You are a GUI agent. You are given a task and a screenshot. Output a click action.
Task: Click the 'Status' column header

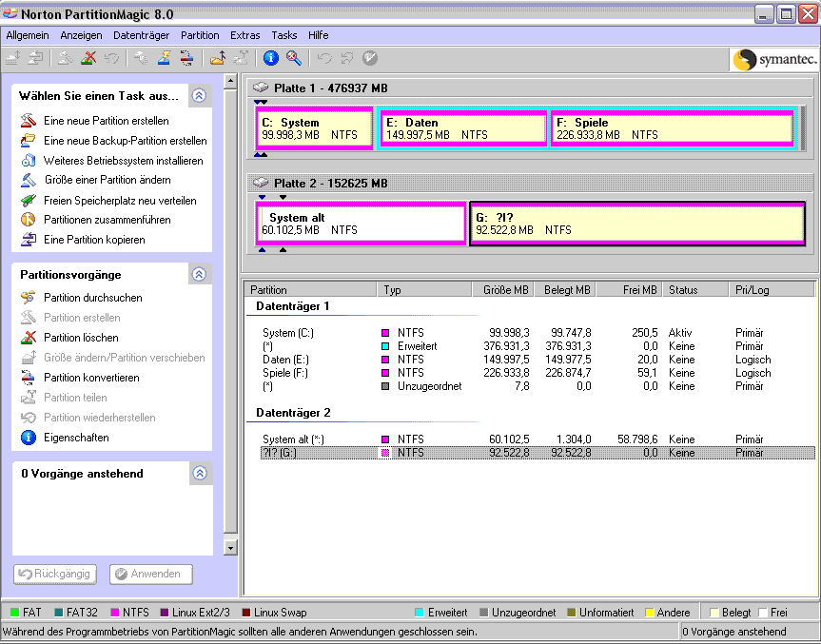tap(695, 289)
